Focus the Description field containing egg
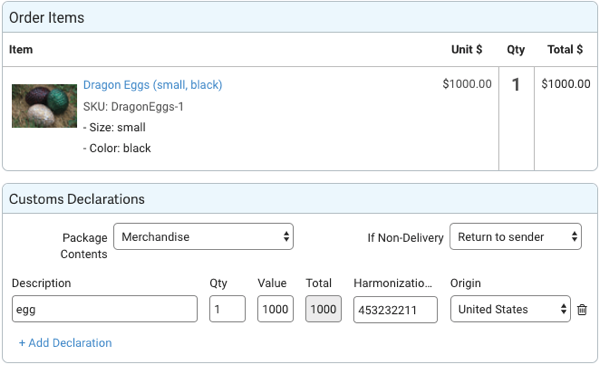This screenshot has height=365, width=600. point(105,309)
